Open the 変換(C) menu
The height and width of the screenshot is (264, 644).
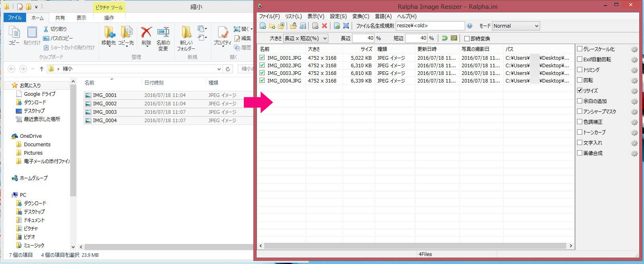pos(360,16)
